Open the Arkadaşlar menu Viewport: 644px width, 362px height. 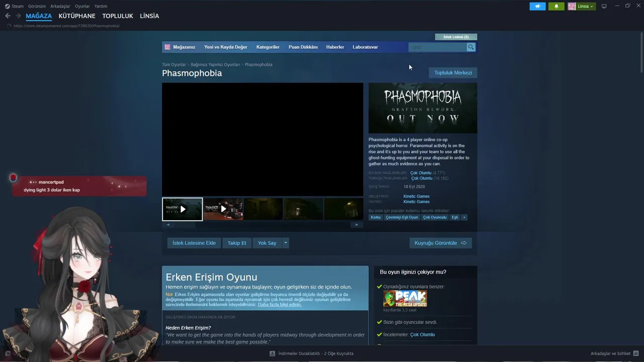click(x=60, y=6)
